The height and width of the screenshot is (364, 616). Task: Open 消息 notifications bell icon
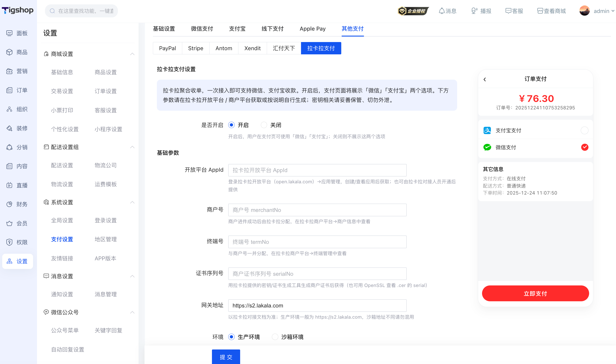(x=442, y=11)
